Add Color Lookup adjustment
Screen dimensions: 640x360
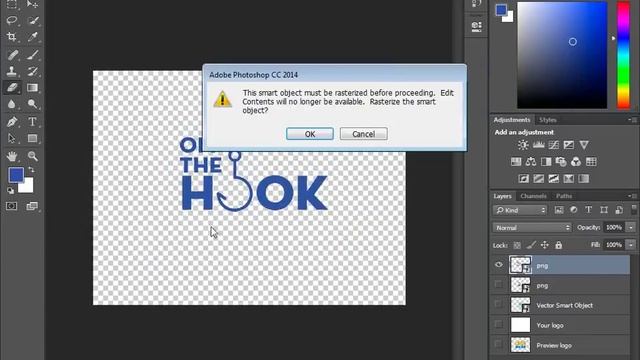click(x=591, y=162)
